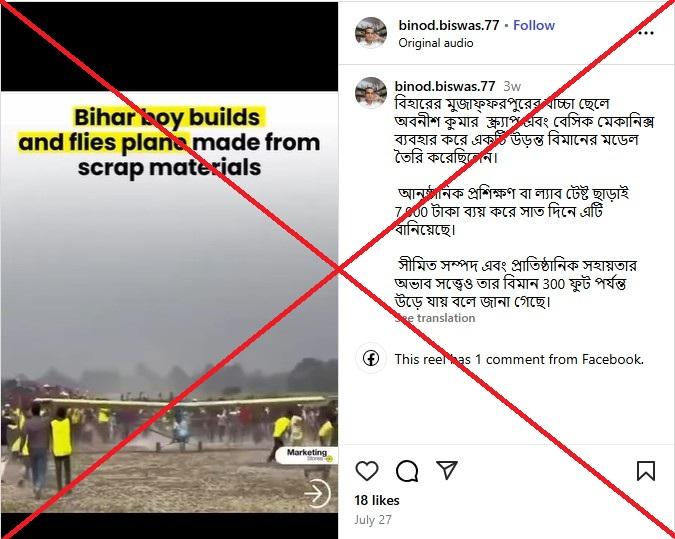
Task: Save post with bookmark icon
Action: click(646, 471)
